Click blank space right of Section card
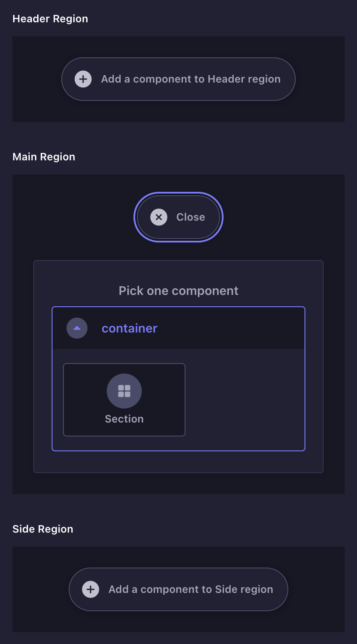Viewport: 357px width, 644px height. click(245, 399)
